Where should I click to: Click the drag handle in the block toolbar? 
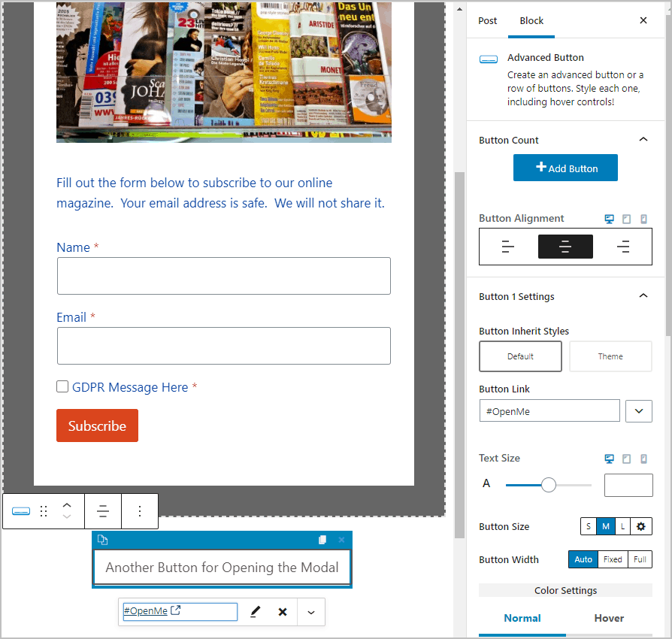[44, 510]
